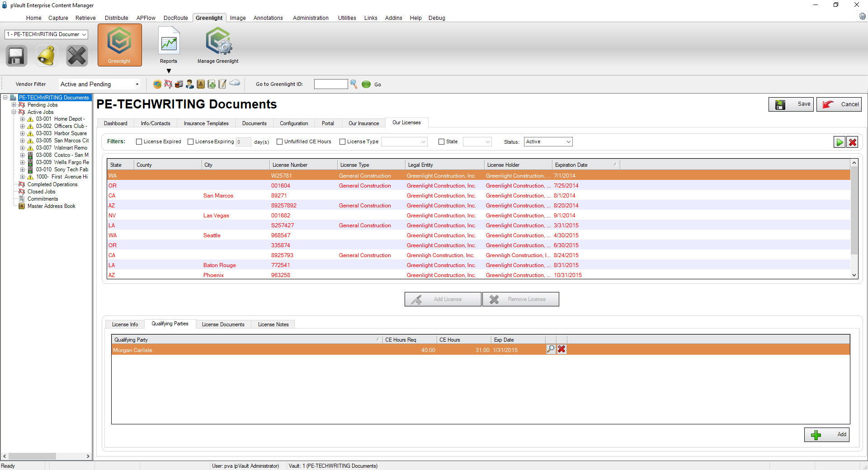Screen dimensions: 868x470
Task: Open Manage Greenlight
Action: click(218, 45)
